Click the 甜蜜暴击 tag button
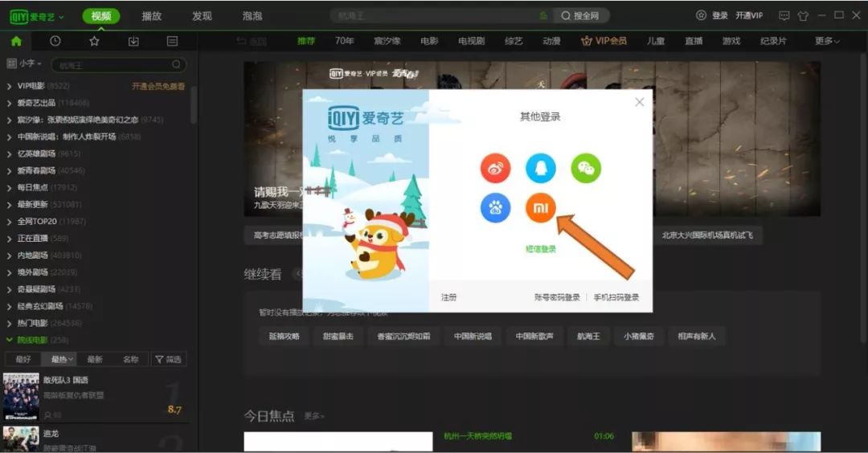The width and height of the screenshot is (868, 453). pos(338,337)
